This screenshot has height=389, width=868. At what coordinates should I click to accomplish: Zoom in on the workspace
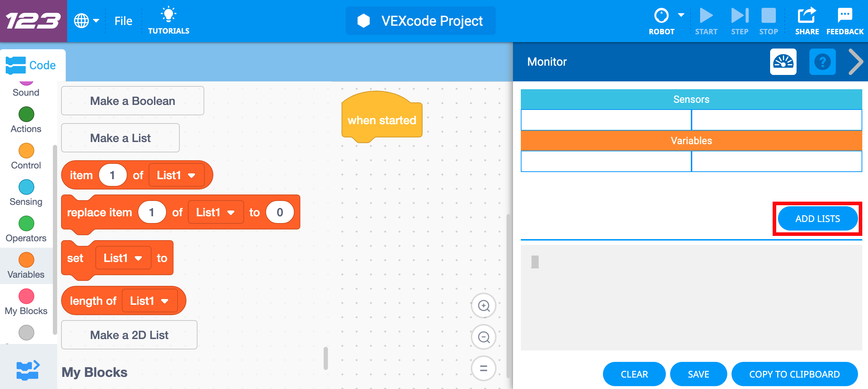(484, 306)
